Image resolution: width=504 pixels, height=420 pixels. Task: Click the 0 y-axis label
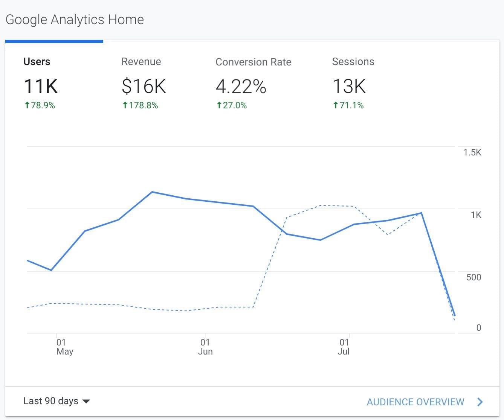479,328
